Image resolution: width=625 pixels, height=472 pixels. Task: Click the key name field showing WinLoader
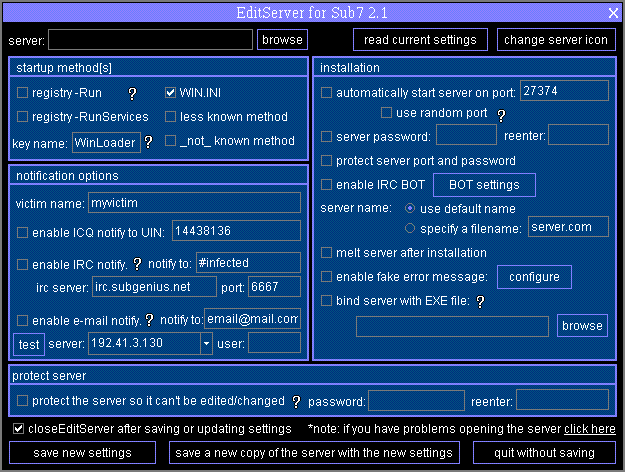point(106,142)
